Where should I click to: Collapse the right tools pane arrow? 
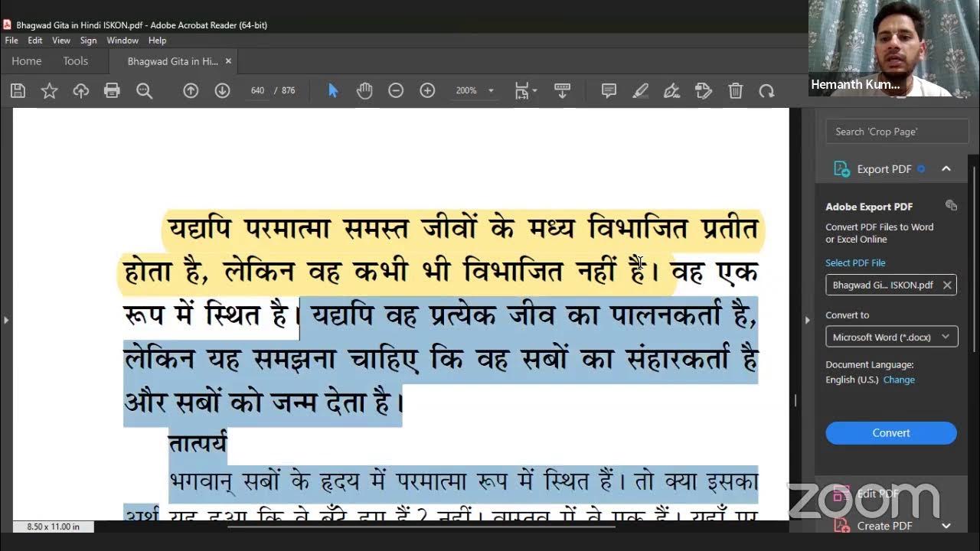(807, 320)
